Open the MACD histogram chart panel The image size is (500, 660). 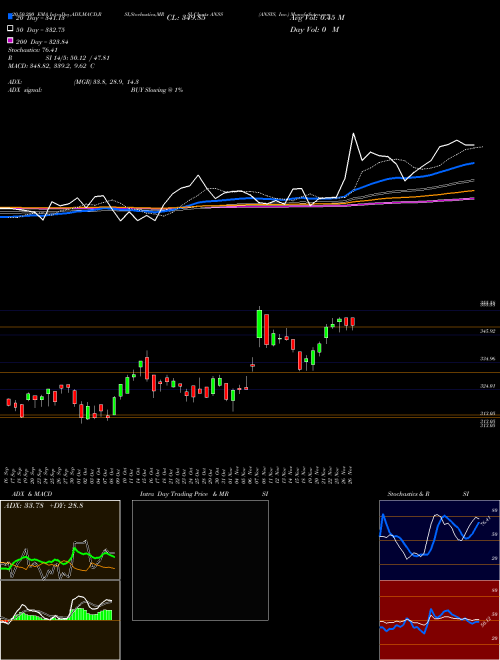coord(60,620)
